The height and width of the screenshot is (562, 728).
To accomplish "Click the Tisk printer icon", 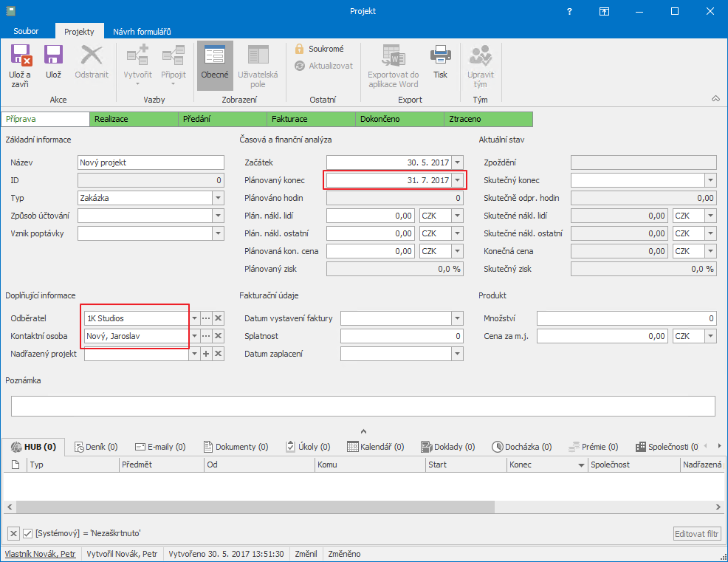I will [440, 55].
